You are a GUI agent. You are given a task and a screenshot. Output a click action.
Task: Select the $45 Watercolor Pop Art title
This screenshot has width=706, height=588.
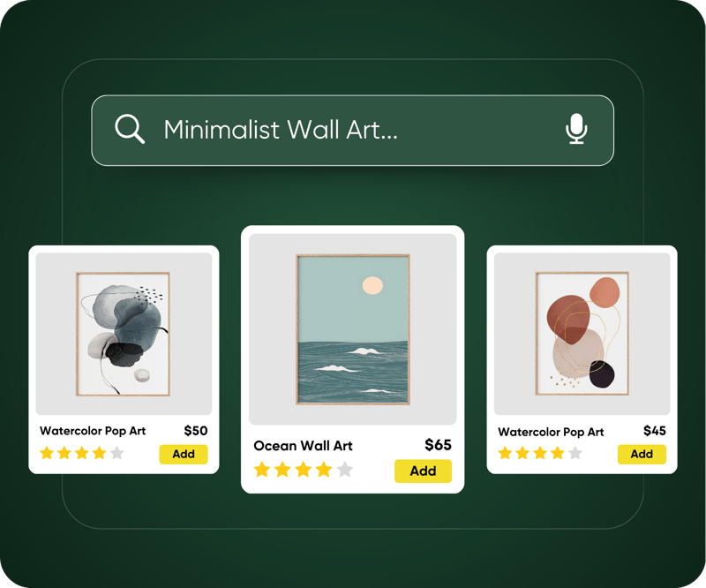pyautogui.click(x=551, y=432)
